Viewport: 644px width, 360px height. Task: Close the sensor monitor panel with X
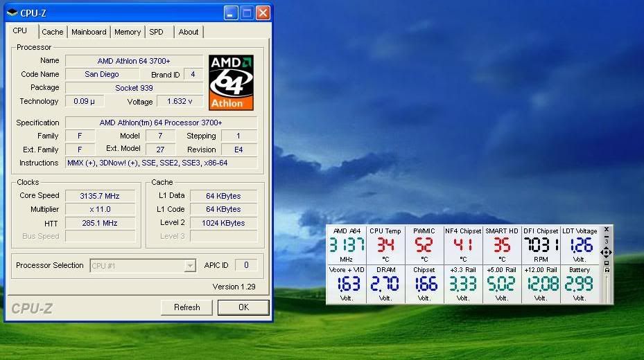(x=606, y=229)
